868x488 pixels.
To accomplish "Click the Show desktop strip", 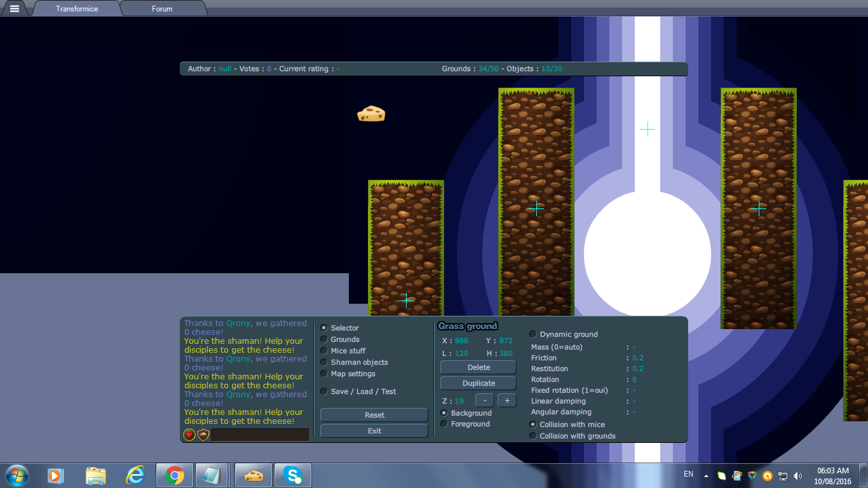I will click(x=864, y=475).
